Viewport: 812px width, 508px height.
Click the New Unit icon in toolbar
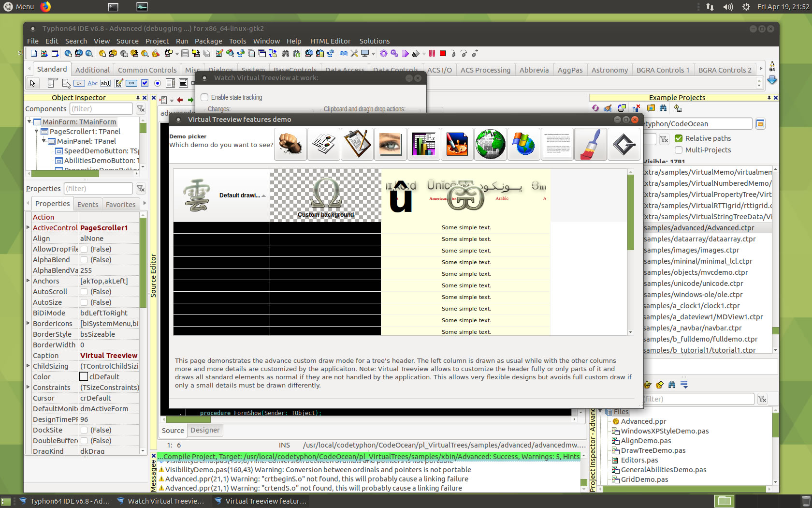[34, 53]
